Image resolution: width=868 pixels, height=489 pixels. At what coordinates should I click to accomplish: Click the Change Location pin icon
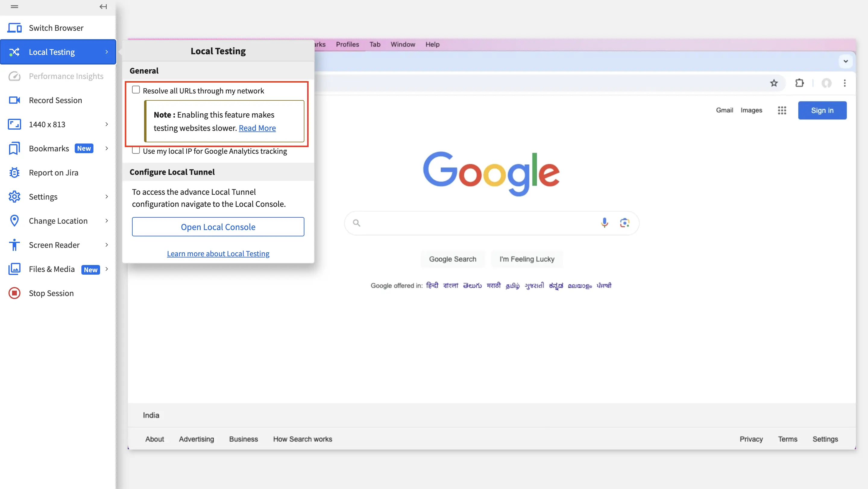point(14,221)
